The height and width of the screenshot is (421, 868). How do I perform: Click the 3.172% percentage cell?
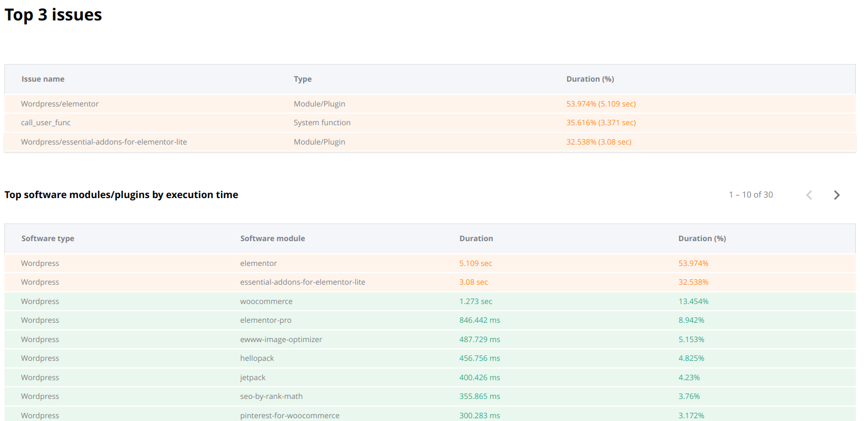(691, 415)
